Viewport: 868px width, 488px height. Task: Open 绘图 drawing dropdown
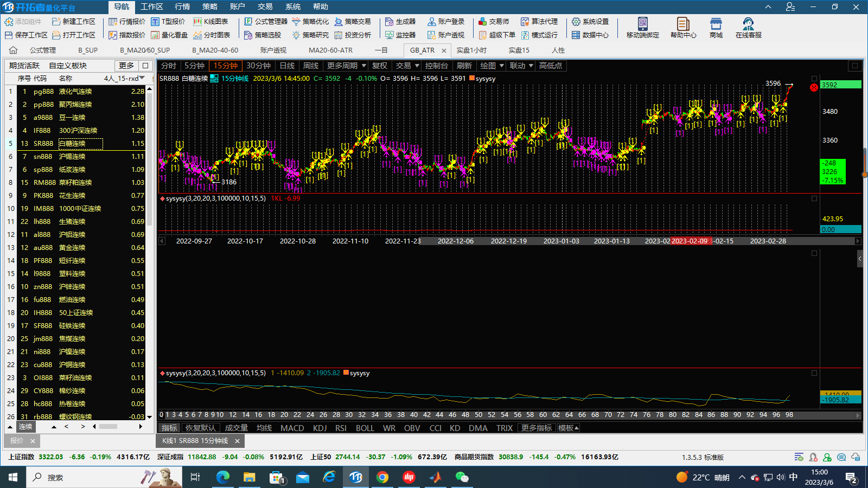[x=492, y=66]
